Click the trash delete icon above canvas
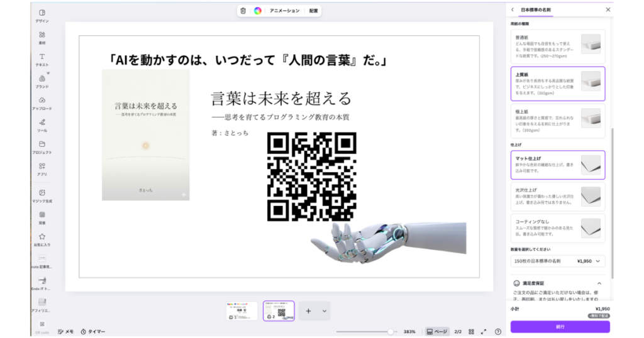This screenshot has height=338, width=644. pos(243,11)
